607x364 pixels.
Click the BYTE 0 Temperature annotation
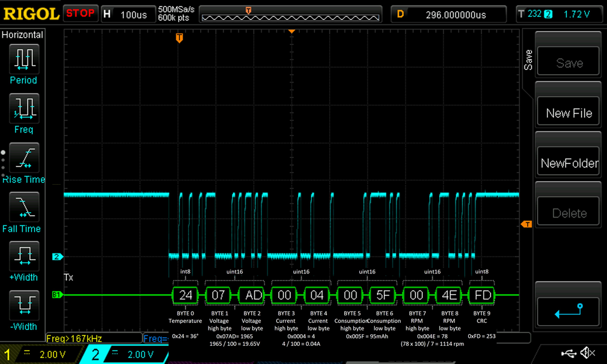pos(186,317)
